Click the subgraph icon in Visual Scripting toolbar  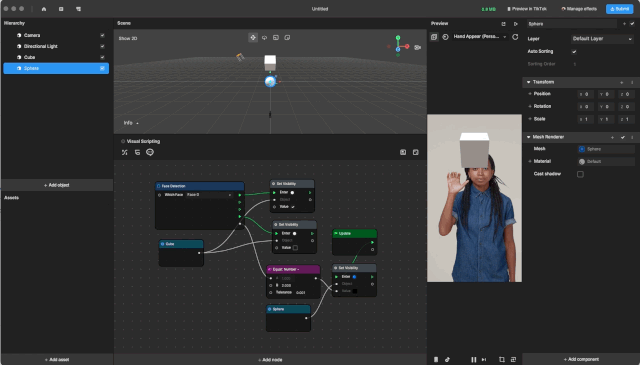coord(137,152)
